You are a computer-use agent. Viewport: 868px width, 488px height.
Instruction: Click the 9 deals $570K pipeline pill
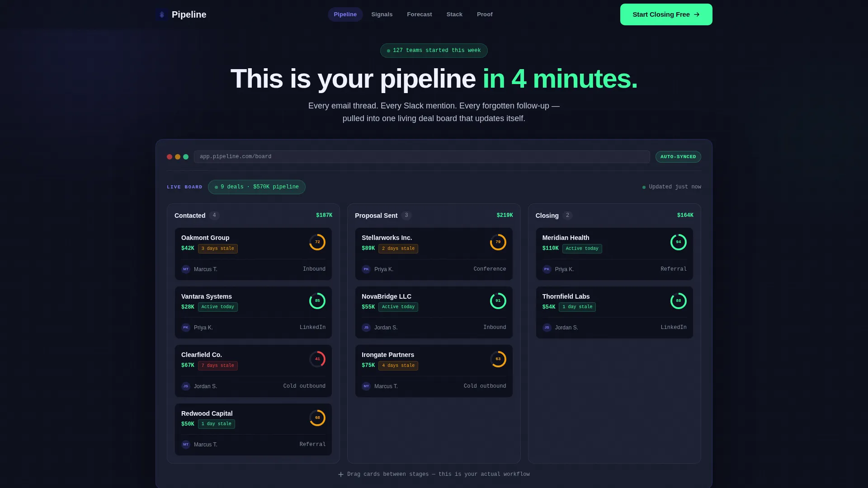tap(256, 187)
